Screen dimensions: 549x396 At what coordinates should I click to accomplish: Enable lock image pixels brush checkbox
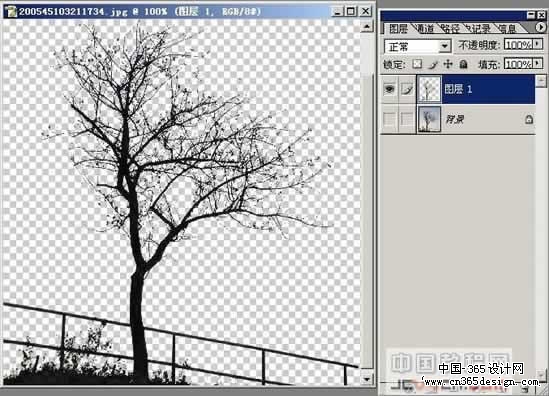[433, 64]
